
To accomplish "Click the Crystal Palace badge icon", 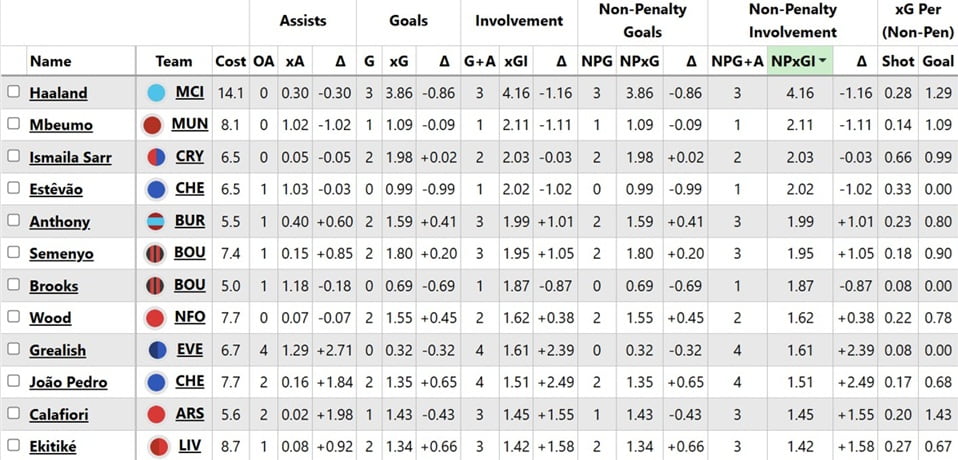I will click(155, 157).
